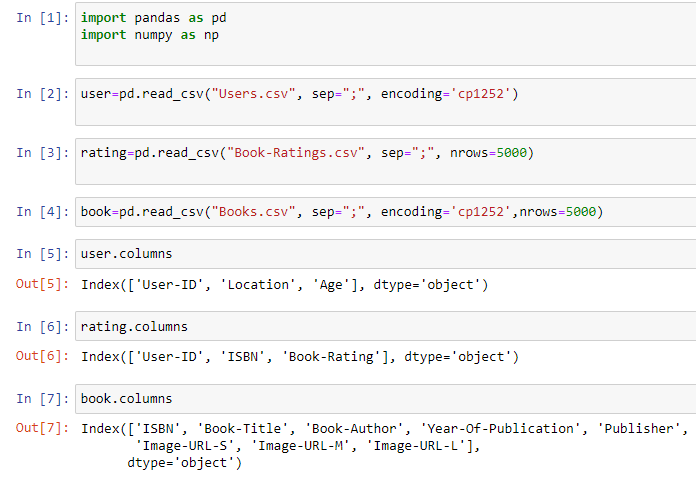
Task: Click the import pandas code cell
Action: [385, 34]
